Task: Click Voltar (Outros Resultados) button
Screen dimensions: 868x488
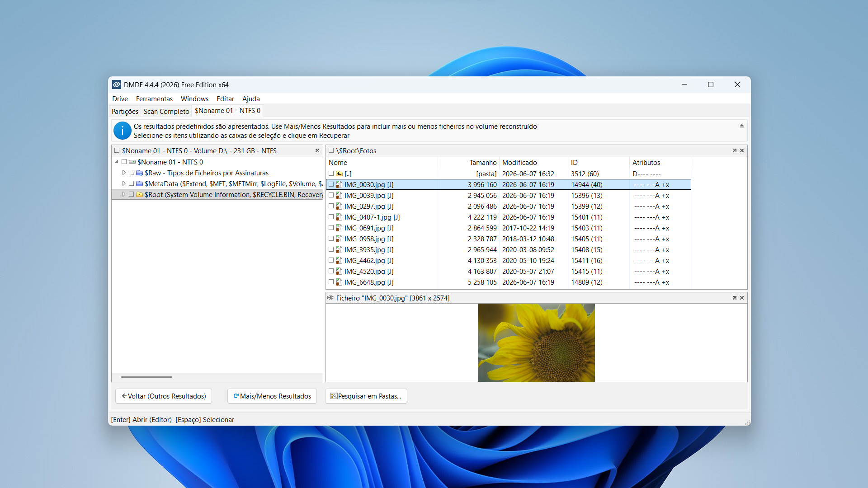Action: pos(164,396)
